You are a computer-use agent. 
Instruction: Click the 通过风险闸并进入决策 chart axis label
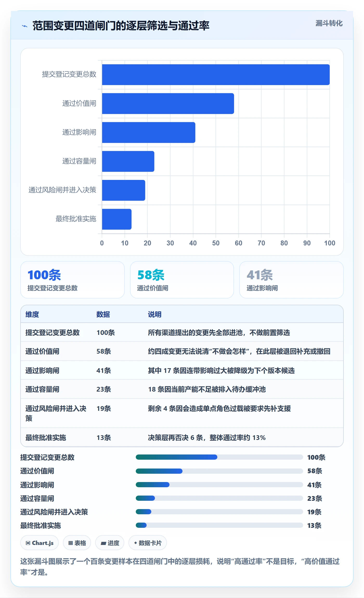62,190
